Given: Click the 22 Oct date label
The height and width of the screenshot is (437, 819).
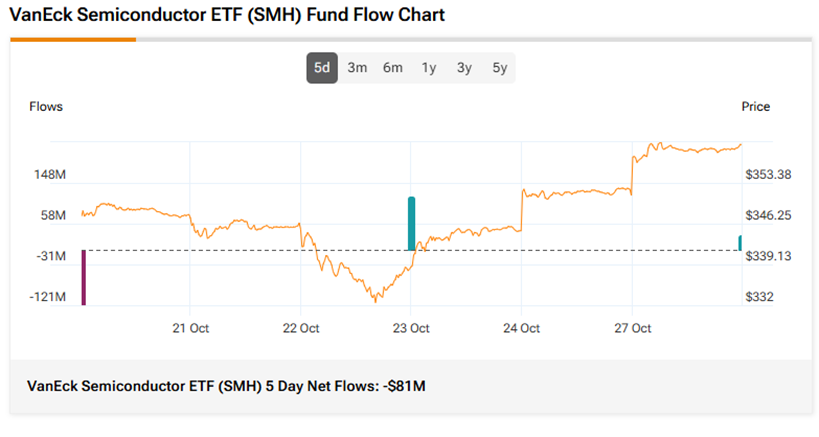Looking at the screenshot, I should [301, 328].
